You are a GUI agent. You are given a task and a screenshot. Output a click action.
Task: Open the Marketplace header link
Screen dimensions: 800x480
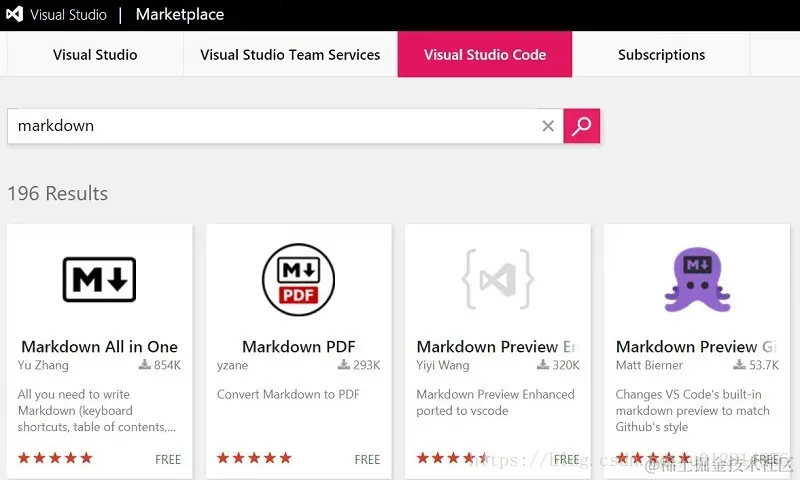pyautogui.click(x=180, y=14)
